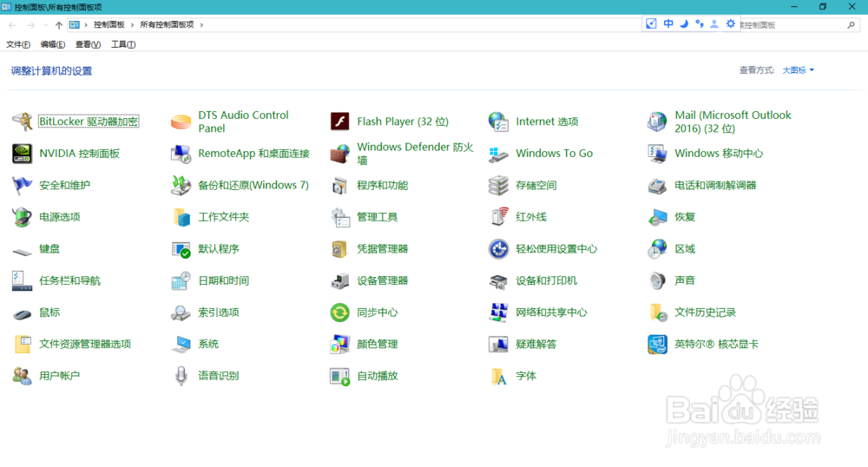Open the 查看(V) menu
Screen dimensions: 868x467
88,44
